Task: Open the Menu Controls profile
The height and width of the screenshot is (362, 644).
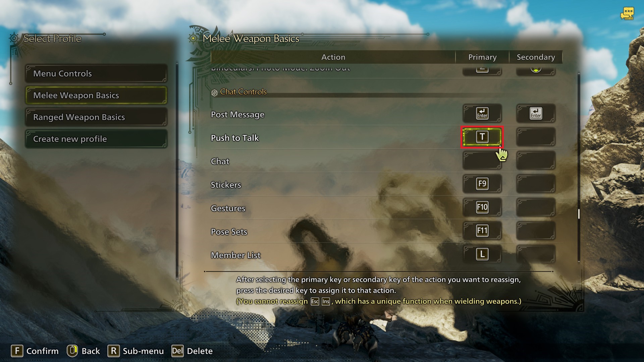Action: coord(96,73)
